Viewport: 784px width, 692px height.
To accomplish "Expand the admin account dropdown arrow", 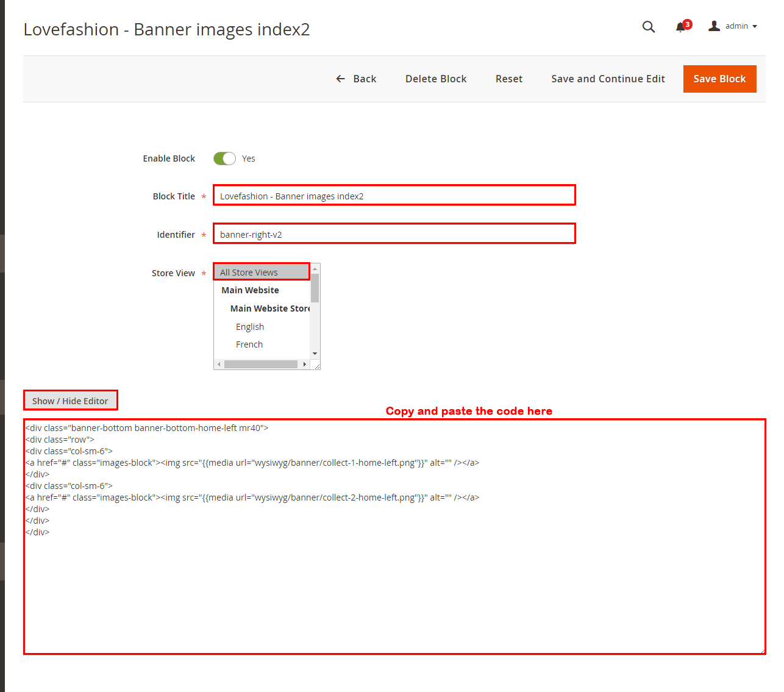I will pos(755,26).
